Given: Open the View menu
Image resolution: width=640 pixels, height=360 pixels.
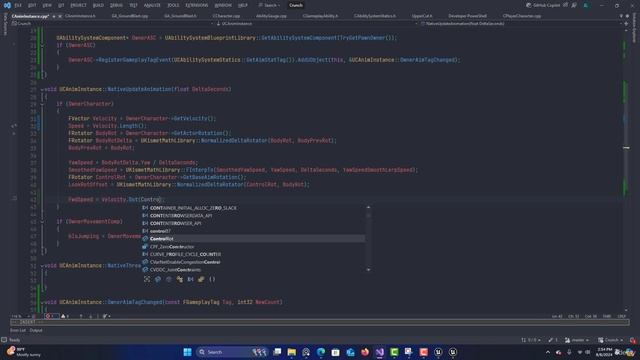Looking at the screenshot, I should 47,5.
